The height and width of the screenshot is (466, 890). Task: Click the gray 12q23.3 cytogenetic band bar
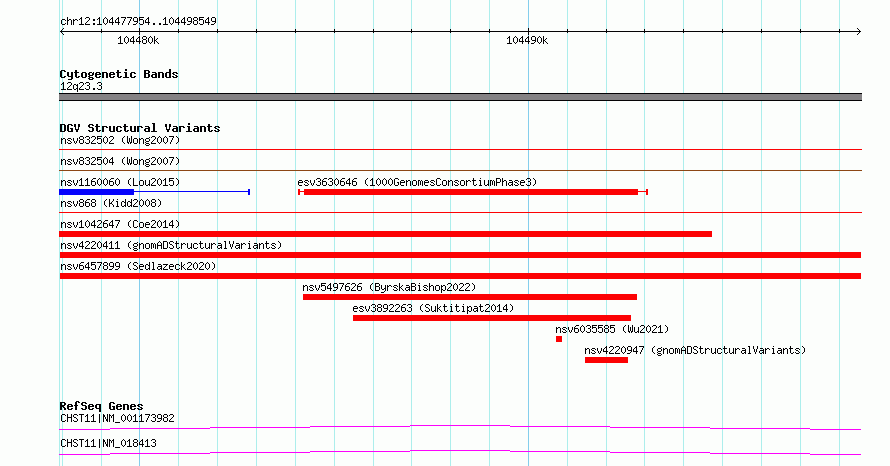click(460, 97)
